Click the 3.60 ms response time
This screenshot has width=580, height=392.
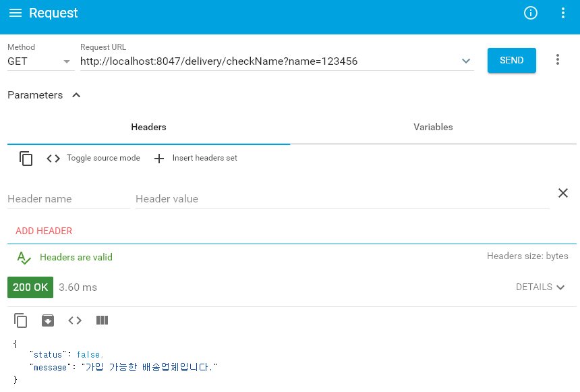pyautogui.click(x=78, y=287)
